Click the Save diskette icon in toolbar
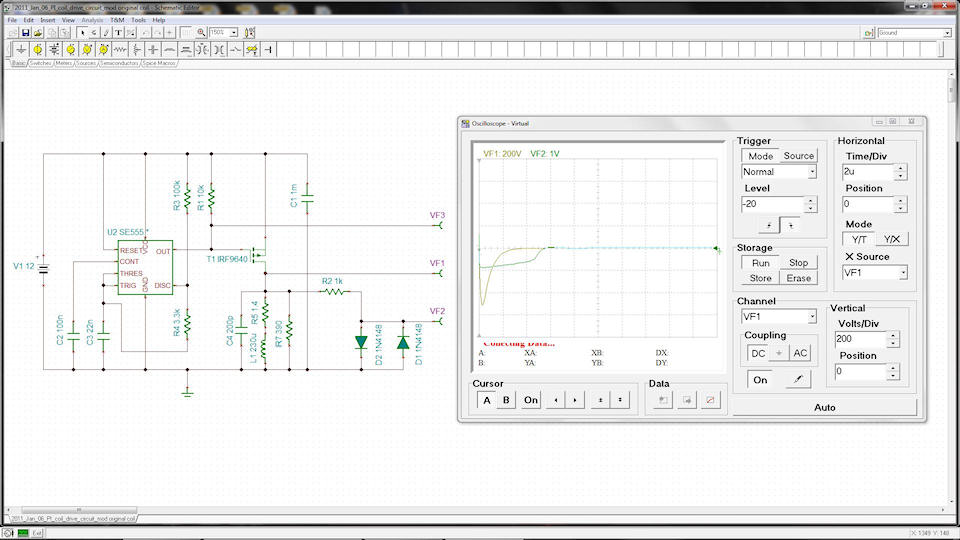This screenshot has width=960, height=540. [x=25, y=32]
